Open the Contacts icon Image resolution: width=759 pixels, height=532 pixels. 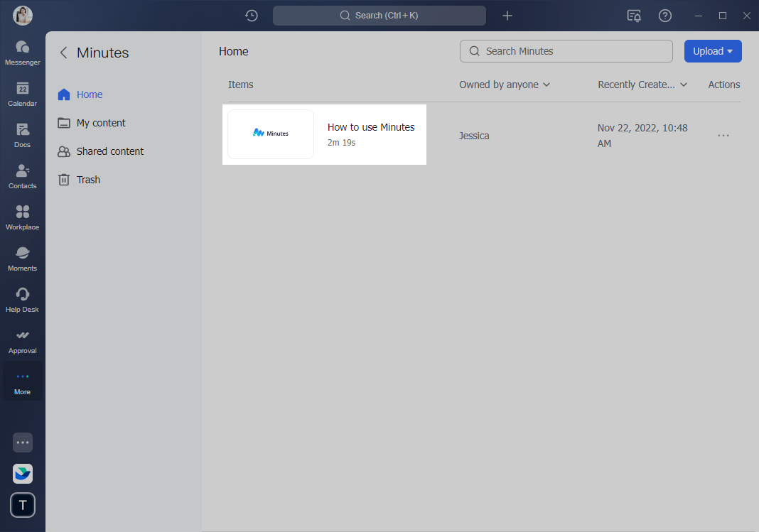22,175
